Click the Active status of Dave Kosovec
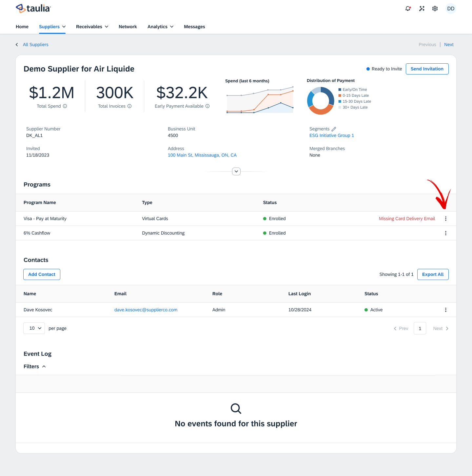 [x=374, y=310]
